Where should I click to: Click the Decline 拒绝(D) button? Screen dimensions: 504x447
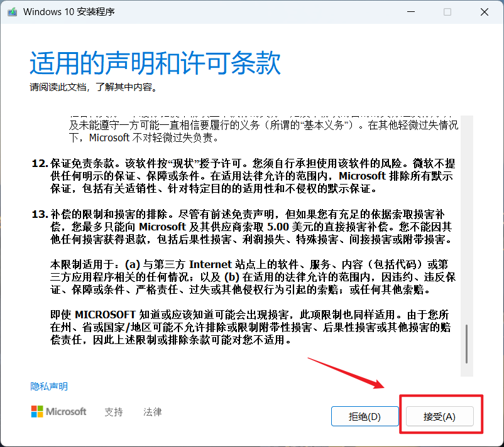click(x=365, y=416)
